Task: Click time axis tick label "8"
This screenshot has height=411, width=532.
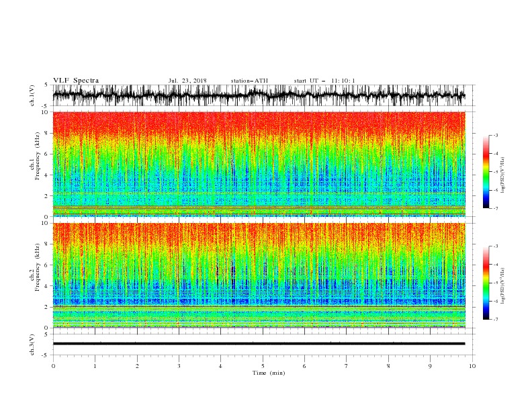Action: 388,366
